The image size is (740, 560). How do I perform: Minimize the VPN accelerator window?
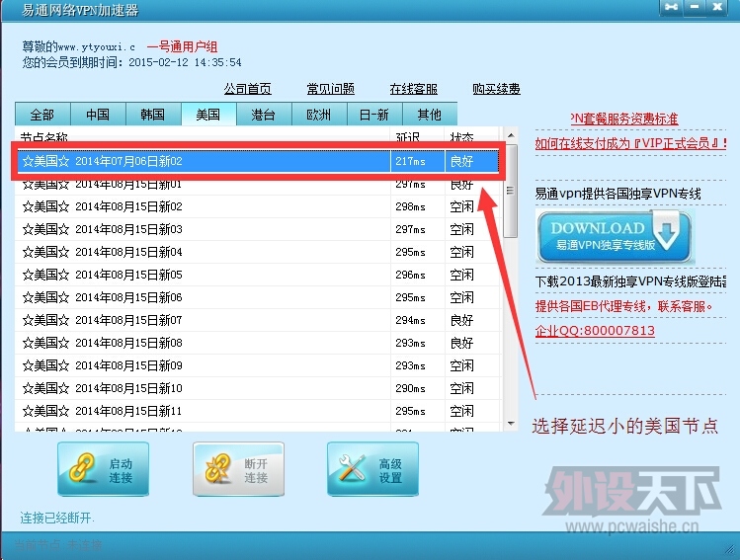(695, 7)
